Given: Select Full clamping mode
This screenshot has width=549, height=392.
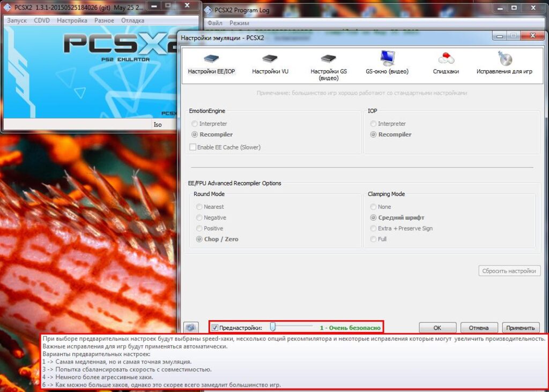Looking at the screenshot, I should [x=374, y=239].
